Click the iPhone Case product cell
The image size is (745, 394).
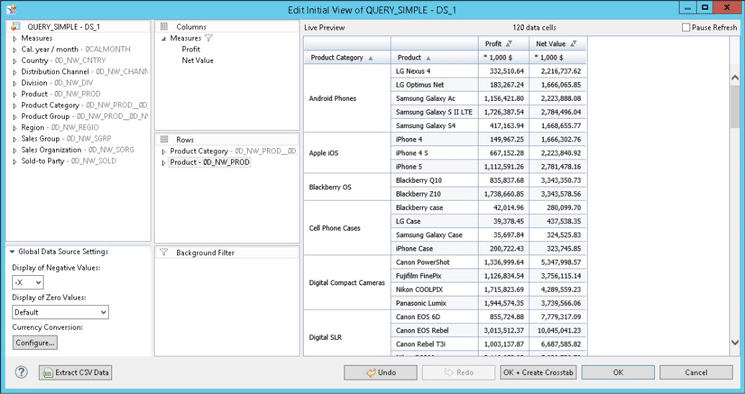pos(434,249)
